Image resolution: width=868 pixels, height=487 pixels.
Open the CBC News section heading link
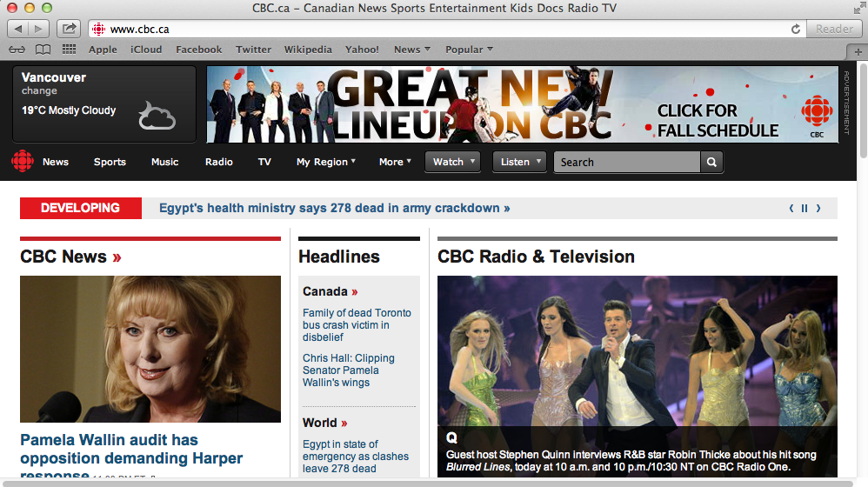coord(70,257)
